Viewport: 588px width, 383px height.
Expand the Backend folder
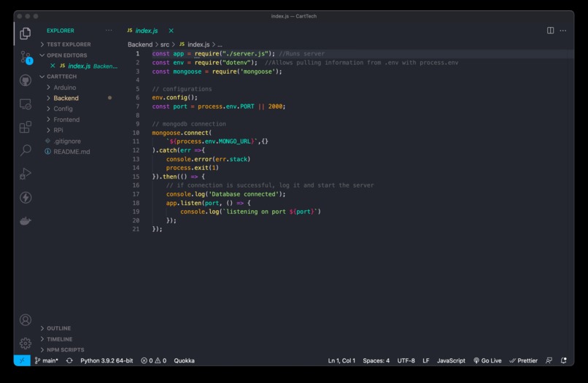[66, 98]
